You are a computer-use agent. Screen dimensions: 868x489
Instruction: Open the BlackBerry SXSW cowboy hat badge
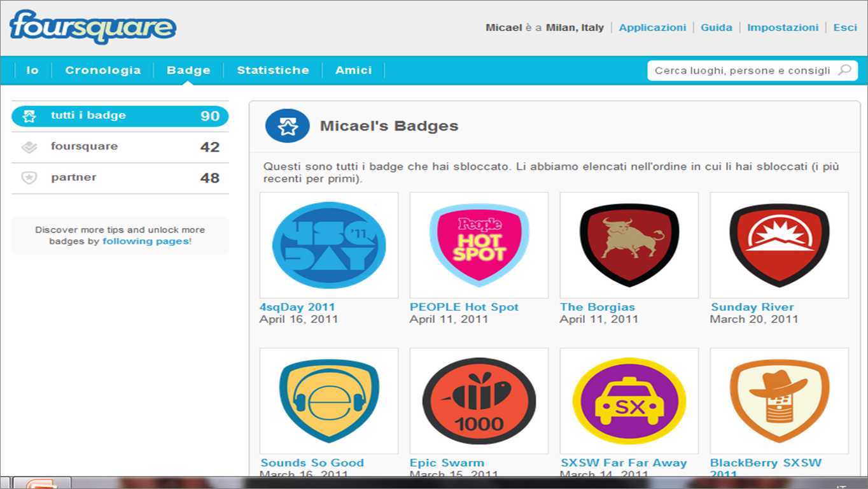(x=780, y=400)
